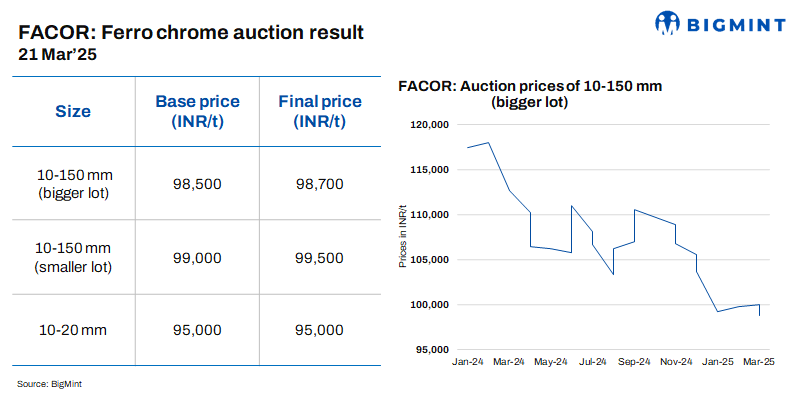Click the 'Mar-25' x-axis label
Viewport: 804px width, 401px height.
click(760, 360)
